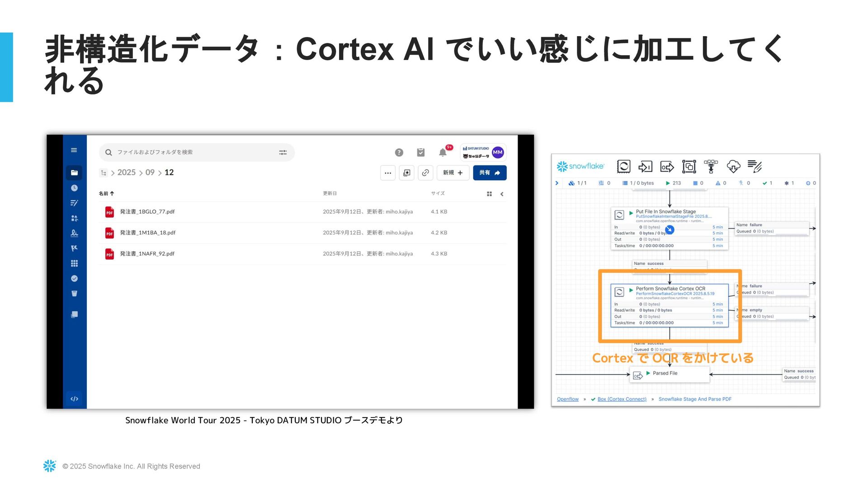Select the Funnel icon in Openflow toolbar

point(711,166)
